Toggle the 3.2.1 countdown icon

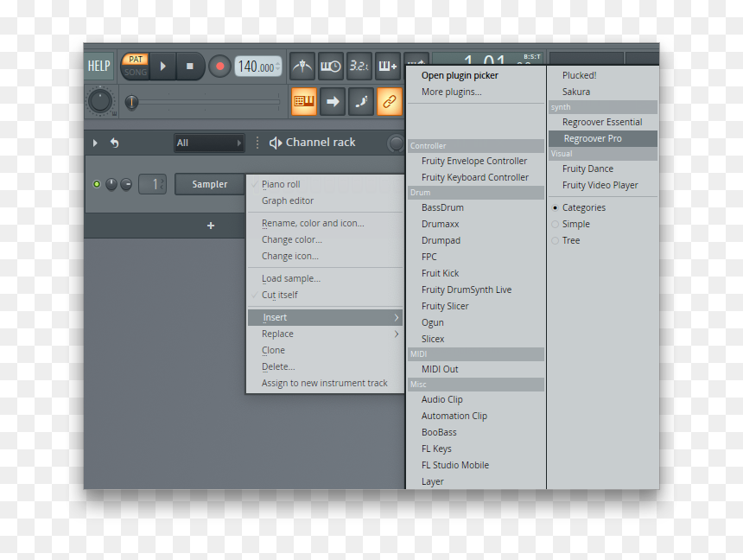pos(359,66)
